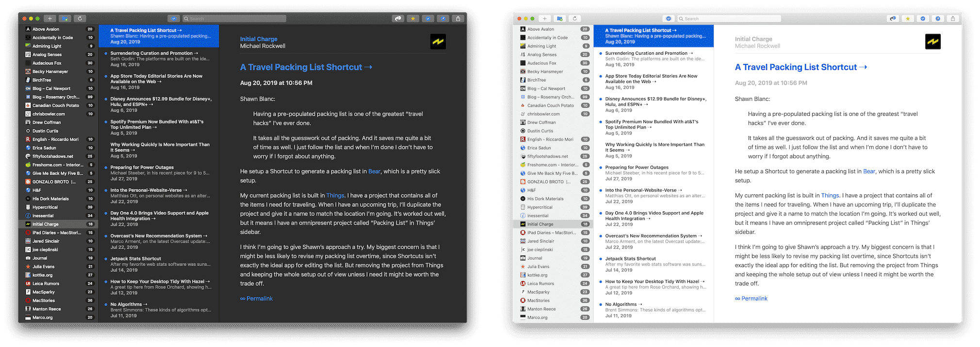Image resolution: width=980 pixels, height=347 pixels.
Task: Open 'Jetpack Stats Shortcut' in dark list
Action: (x=159, y=264)
